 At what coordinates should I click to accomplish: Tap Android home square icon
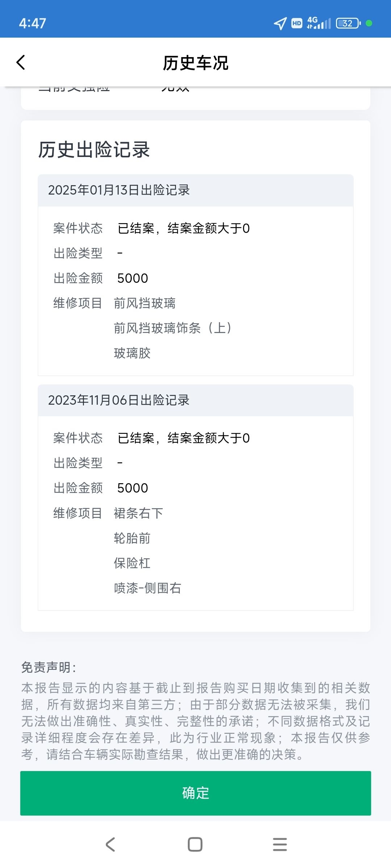coord(195,844)
